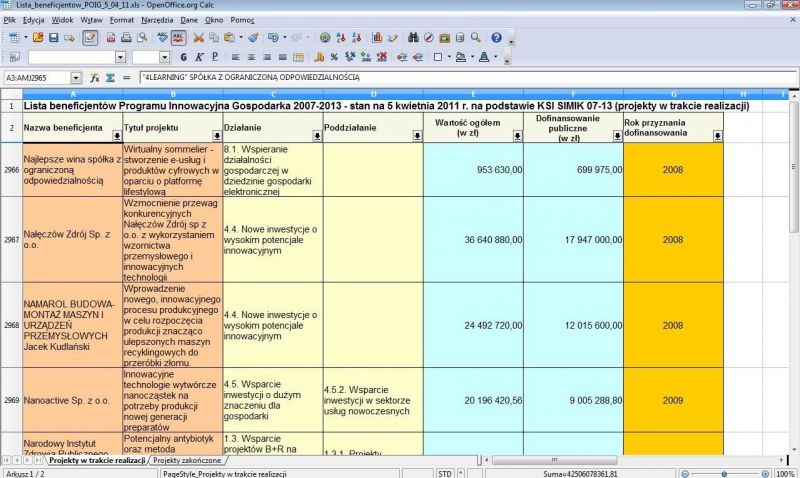Viewport: 800px width, 478px height.
Task: Open the Narzędzia menu
Action: [x=157, y=20]
